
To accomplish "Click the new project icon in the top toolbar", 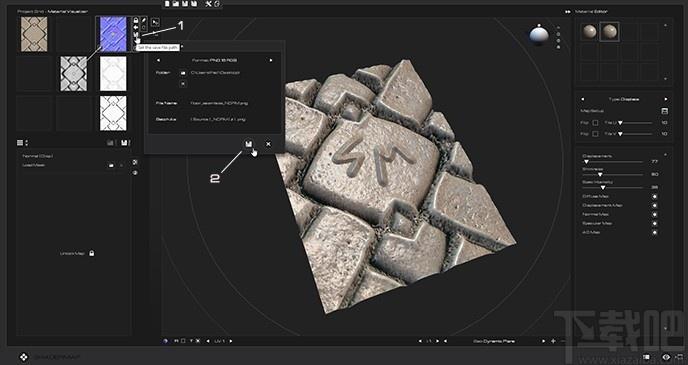I will (167, 4).
